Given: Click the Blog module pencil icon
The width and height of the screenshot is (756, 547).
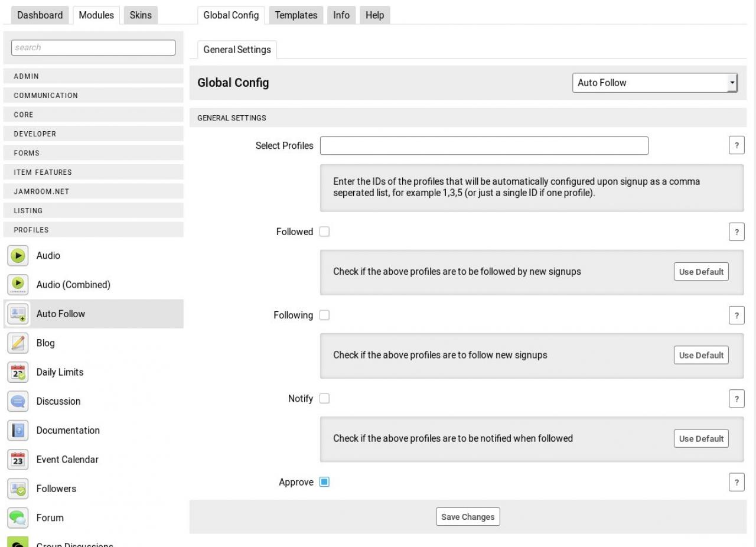Looking at the screenshot, I should (x=18, y=343).
